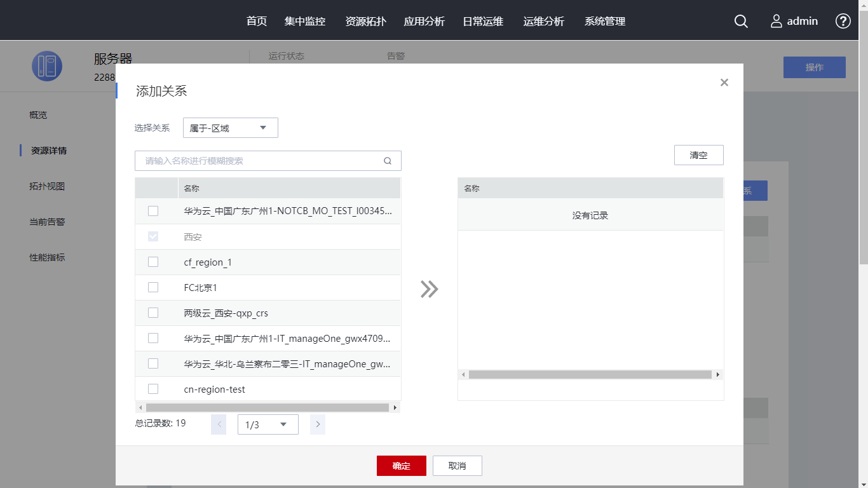Open the help question mark icon
The width and height of the screenshot is (868, 488).
pyautogui.click(x=843, y=21)
